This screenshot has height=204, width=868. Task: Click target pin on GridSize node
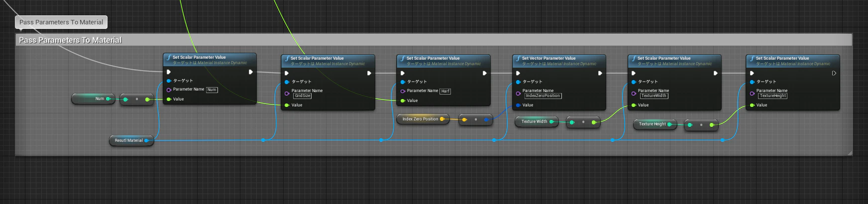[x=287, y=82]
